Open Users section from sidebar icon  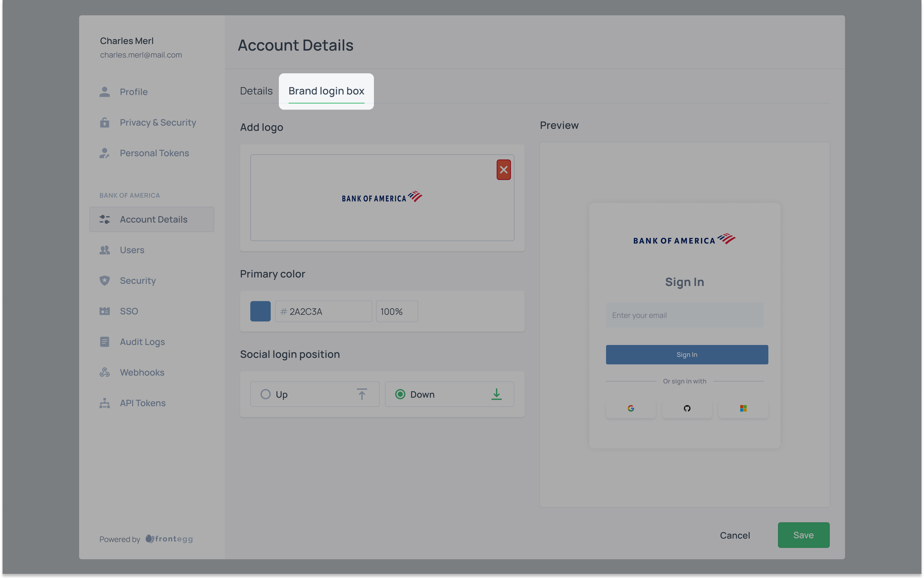point(105,250)
